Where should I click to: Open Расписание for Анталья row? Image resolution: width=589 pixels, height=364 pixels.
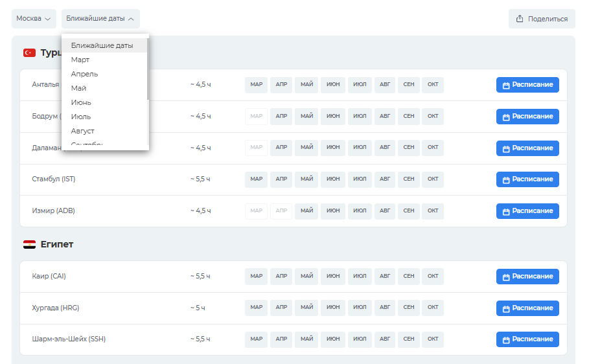click(527, 85)
